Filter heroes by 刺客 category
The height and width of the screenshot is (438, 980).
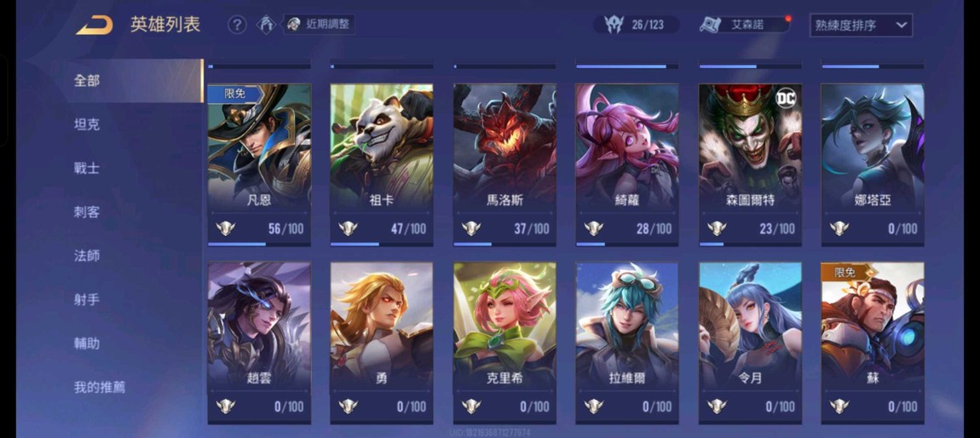87,212
